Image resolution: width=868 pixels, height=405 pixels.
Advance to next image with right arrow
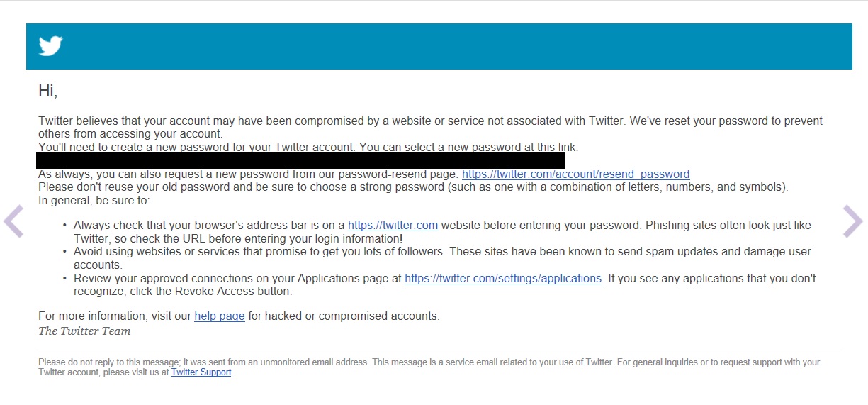tap(852, 221)
